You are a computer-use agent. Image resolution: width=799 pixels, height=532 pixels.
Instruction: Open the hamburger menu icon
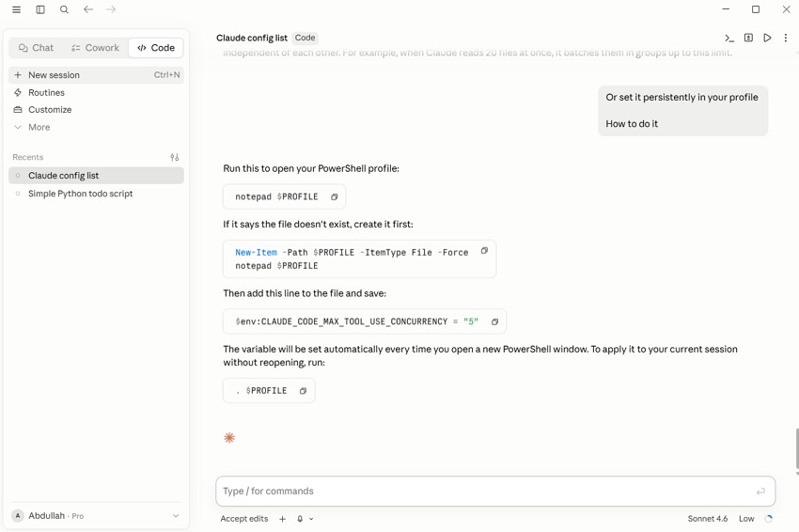tap(16, 9)
